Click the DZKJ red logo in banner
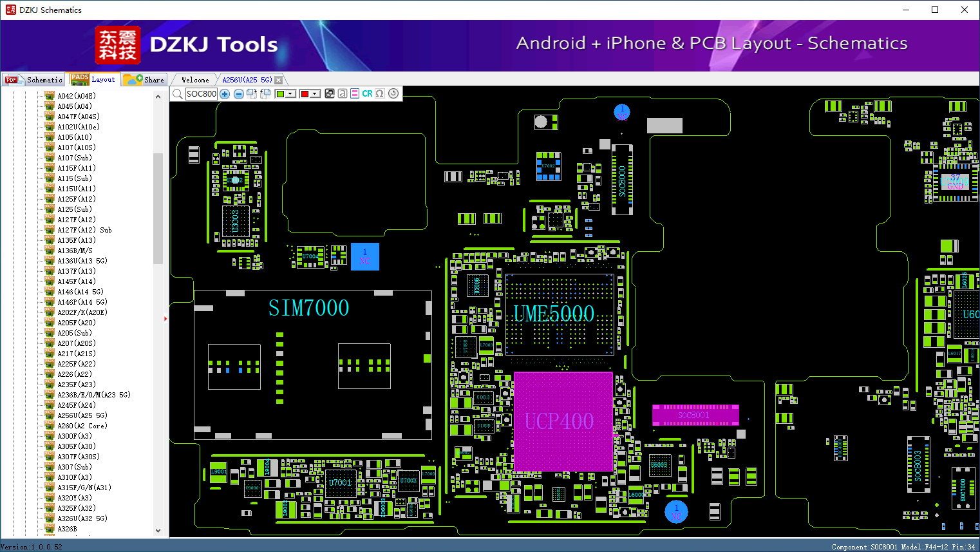This screenshot has width=980, height=552. (x=117, y=45)
